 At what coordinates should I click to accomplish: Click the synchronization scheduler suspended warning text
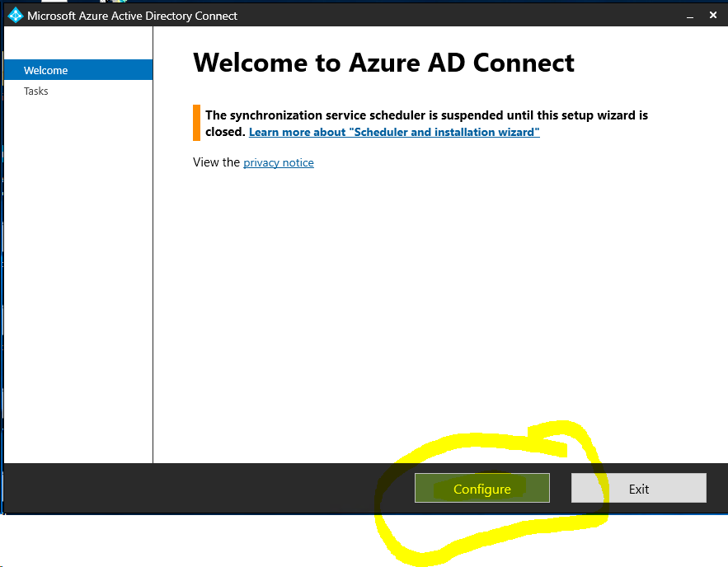tap(427, 124)
